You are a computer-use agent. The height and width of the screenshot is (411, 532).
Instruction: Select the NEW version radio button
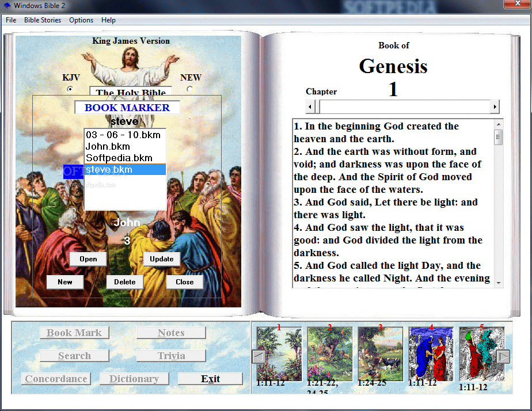point(189,89)
